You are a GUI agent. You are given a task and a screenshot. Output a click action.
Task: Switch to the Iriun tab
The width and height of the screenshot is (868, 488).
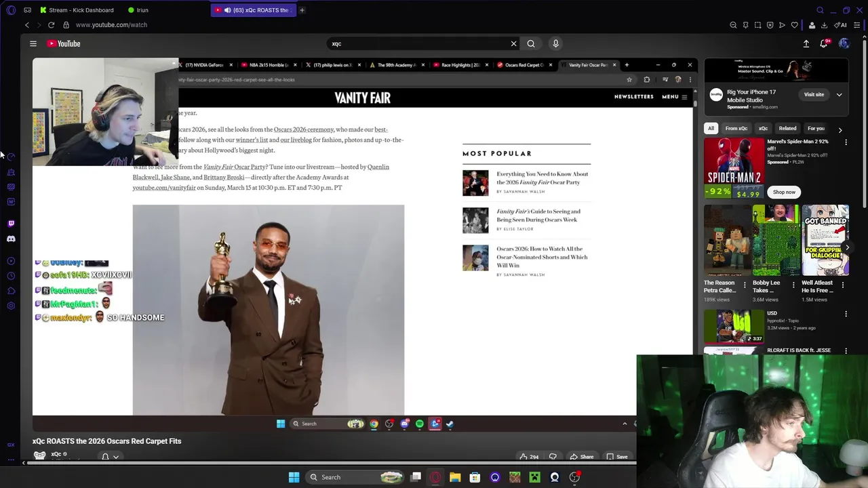pyautogui.click(x=137, y=10)
